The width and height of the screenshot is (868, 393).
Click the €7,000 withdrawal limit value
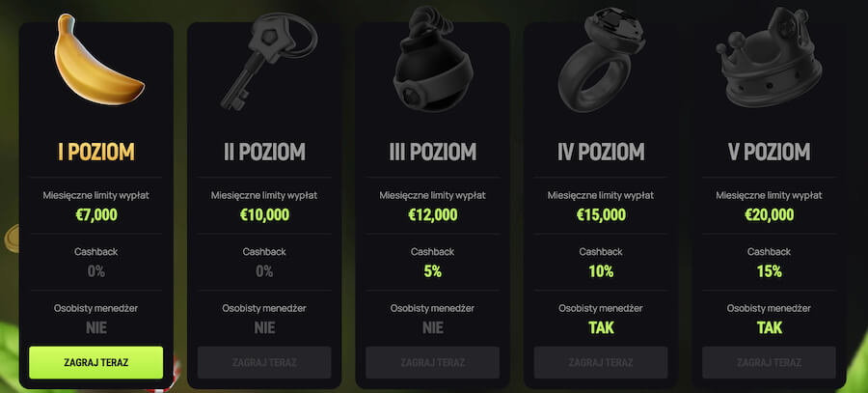96,214
